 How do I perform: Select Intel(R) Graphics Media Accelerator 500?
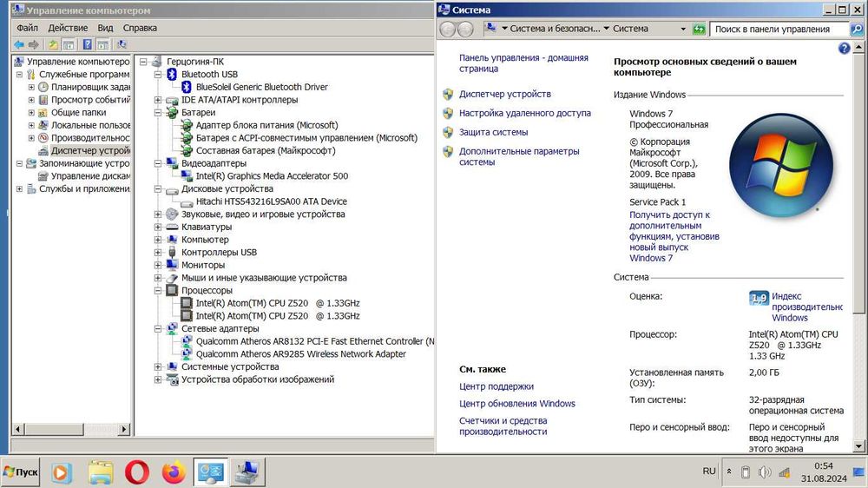[272, 176]
